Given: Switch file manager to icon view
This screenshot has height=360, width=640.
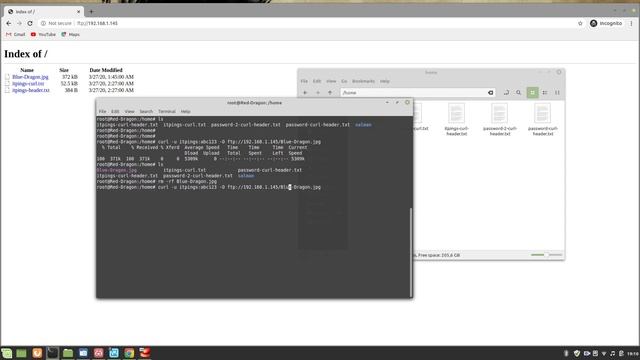Looking at the screenshot, I should pyautogui.click(x=532, y=93).
